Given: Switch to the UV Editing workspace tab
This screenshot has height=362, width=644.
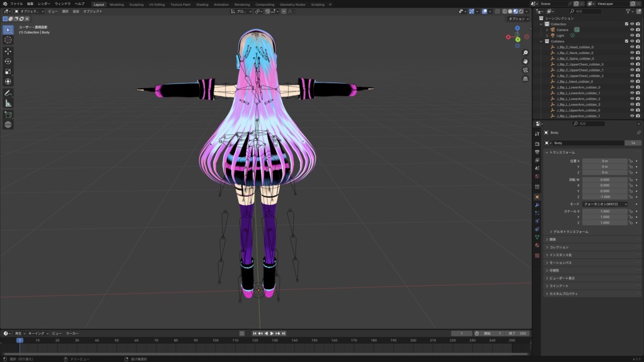Looking at the screenshot, I should tap(157, 4).
